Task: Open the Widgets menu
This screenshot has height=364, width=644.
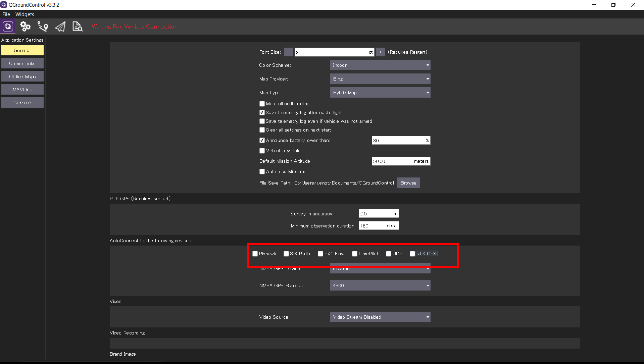Action: tap(24, 14)
